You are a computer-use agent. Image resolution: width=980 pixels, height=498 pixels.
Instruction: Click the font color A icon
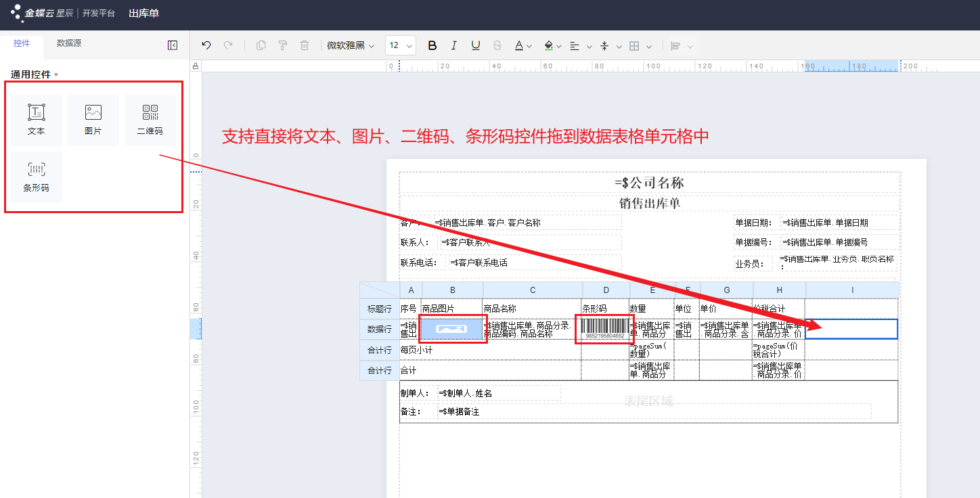click(519, 45)
